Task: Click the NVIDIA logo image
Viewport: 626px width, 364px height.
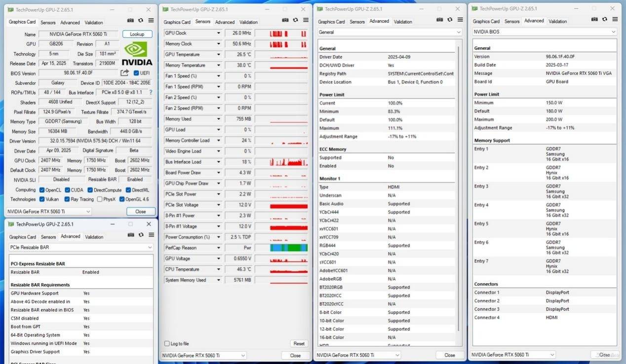Action: (x=137, y=53)
